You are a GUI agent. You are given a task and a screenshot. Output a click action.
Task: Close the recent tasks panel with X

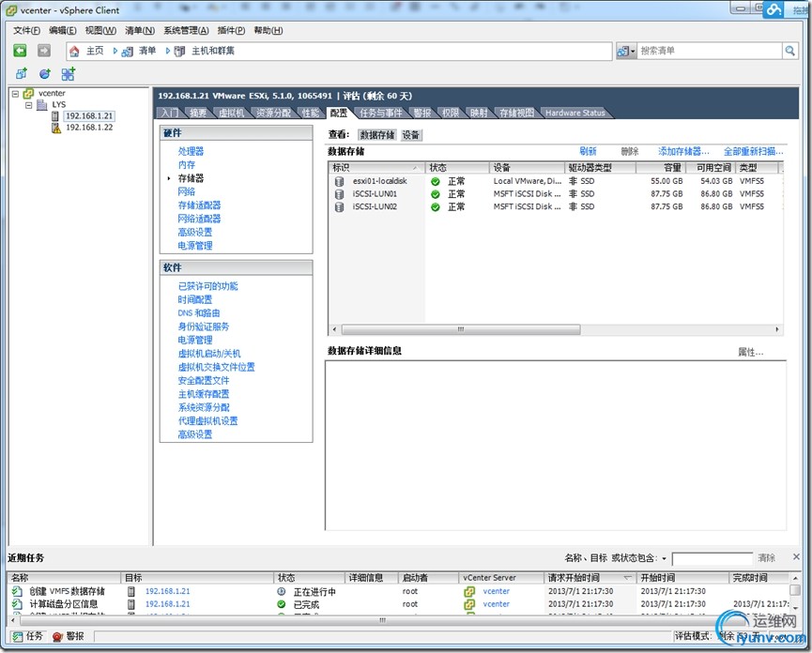[796, 556]
